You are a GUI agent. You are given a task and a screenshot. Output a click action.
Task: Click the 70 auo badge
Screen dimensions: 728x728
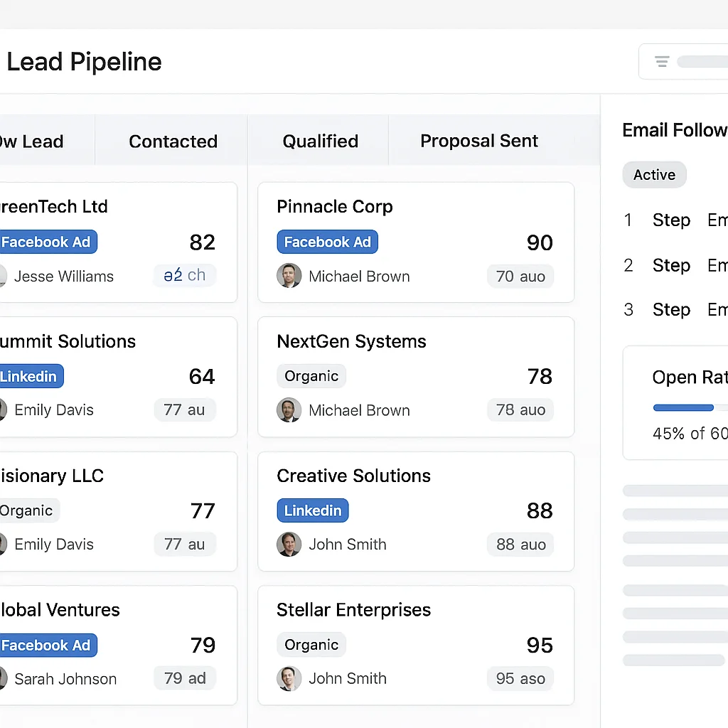[x=520, y=277]
